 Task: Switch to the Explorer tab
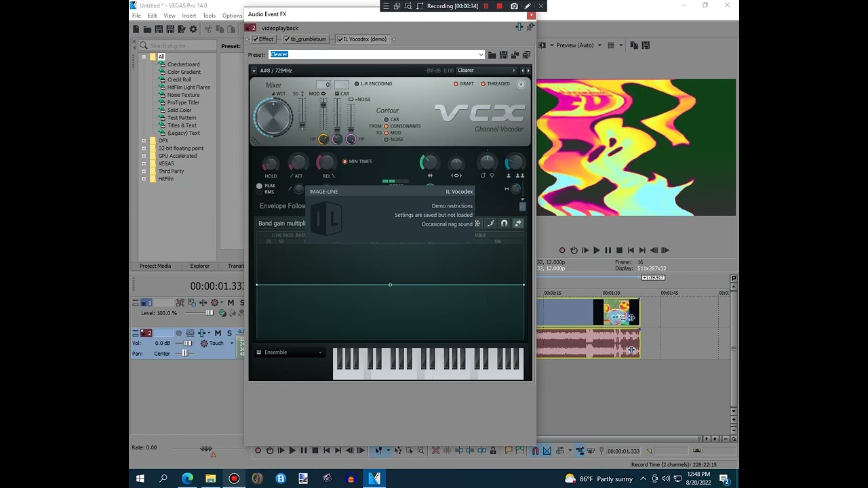point(199,266)
